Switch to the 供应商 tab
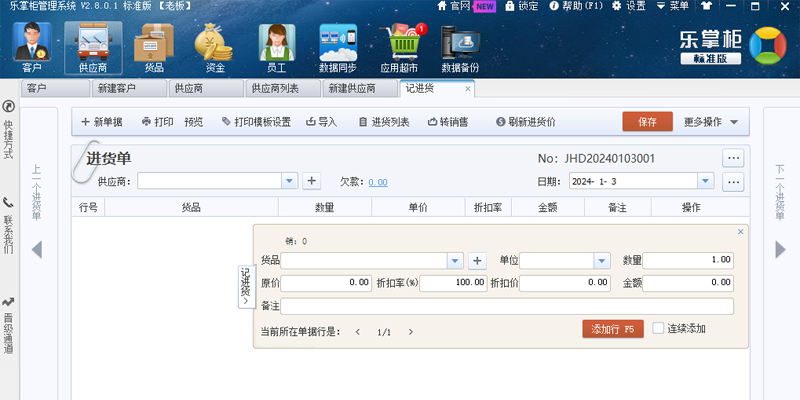The height and width of the screenshot is (400, 800). [x=206, y=88]
